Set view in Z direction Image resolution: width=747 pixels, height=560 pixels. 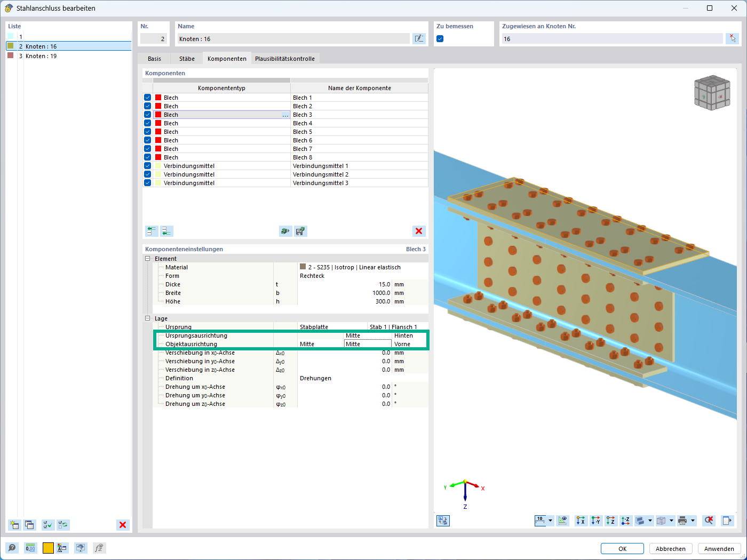point(610,521)
